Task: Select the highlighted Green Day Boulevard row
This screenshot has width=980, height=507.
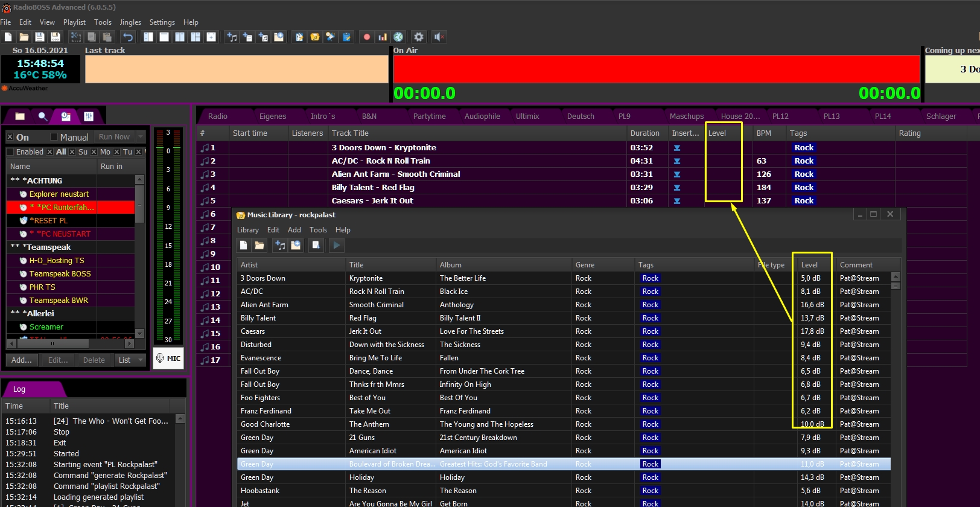Action: coord(564,464)
